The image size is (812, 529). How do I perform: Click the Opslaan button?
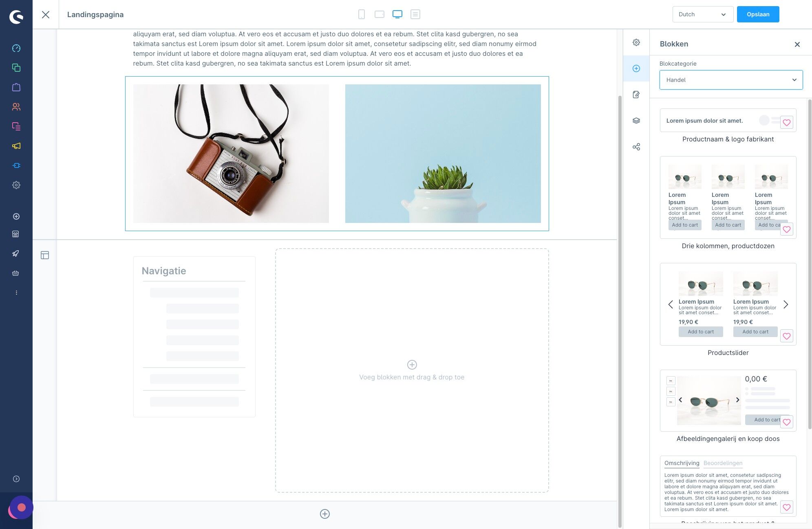tap(758, 14)
